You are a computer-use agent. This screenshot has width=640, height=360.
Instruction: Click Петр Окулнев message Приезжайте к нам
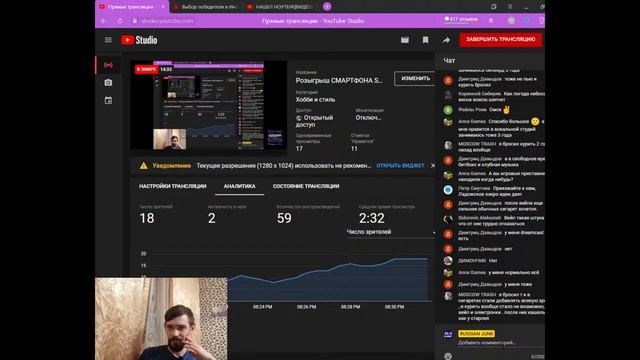click(497, 191)
